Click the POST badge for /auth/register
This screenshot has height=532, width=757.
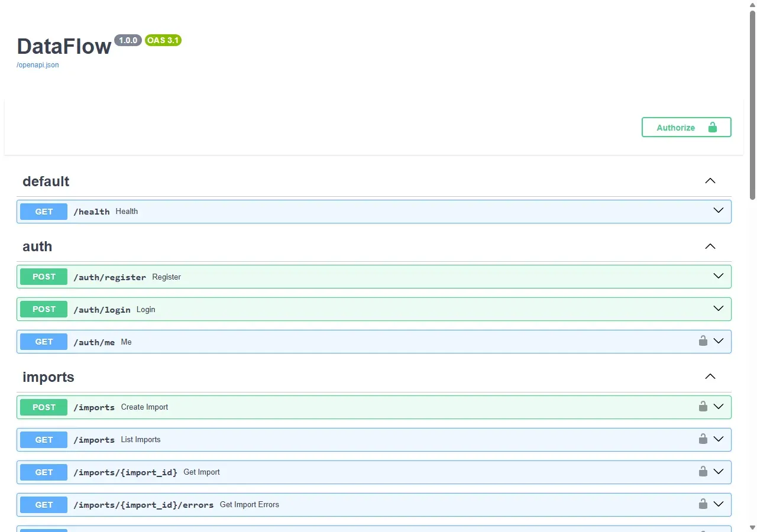44,277
